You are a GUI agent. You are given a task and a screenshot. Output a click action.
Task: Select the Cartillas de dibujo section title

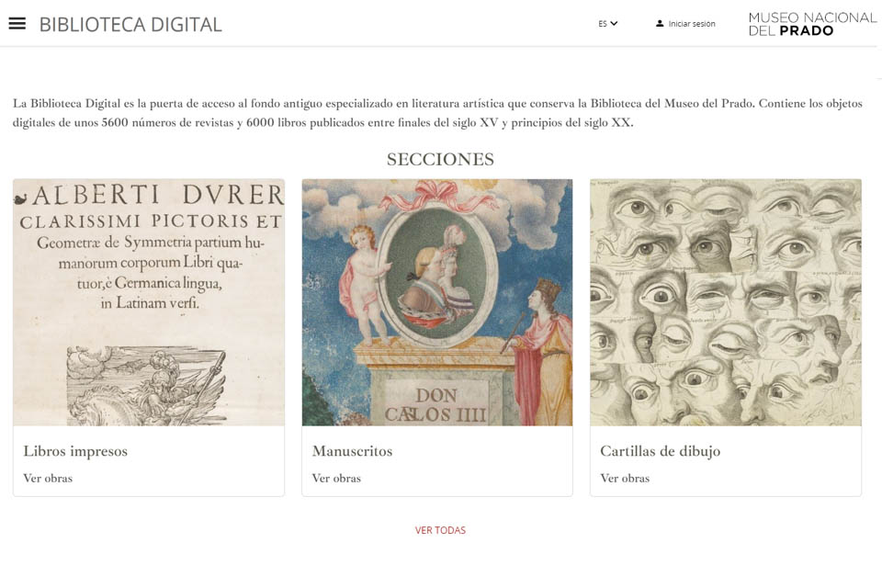(x=662, y=450)
